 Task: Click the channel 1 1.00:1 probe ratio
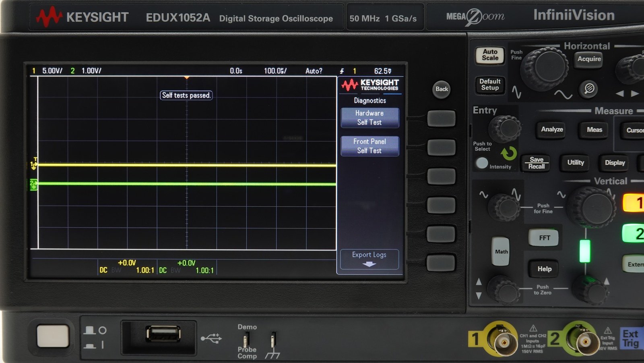(145, 270)
